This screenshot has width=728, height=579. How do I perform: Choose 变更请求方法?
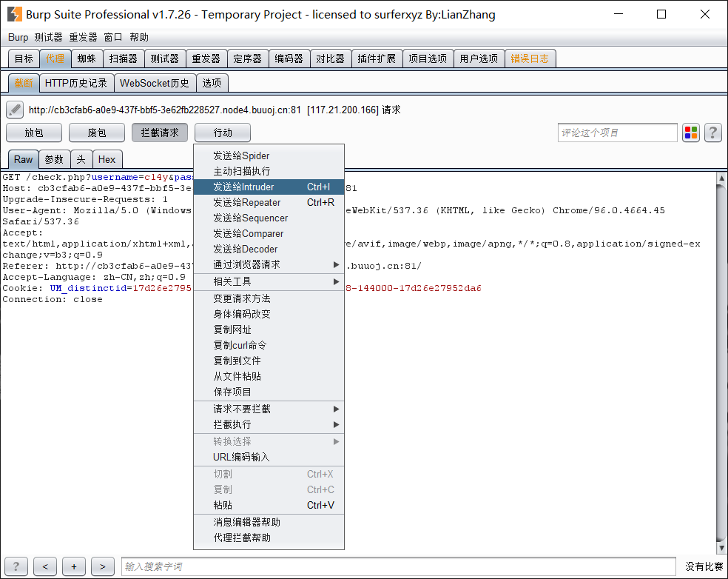pyautogui.click(x=269, y=299)
